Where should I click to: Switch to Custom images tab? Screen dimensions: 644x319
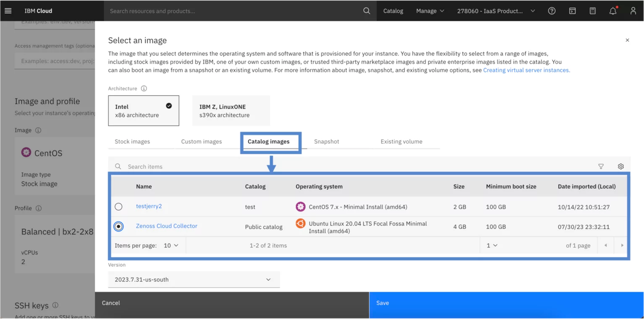(201, 141)
